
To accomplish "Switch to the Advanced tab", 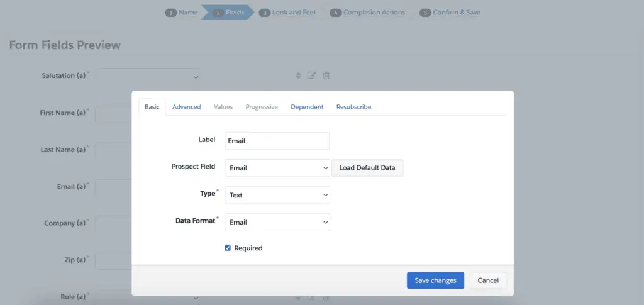I will (186, 107).
